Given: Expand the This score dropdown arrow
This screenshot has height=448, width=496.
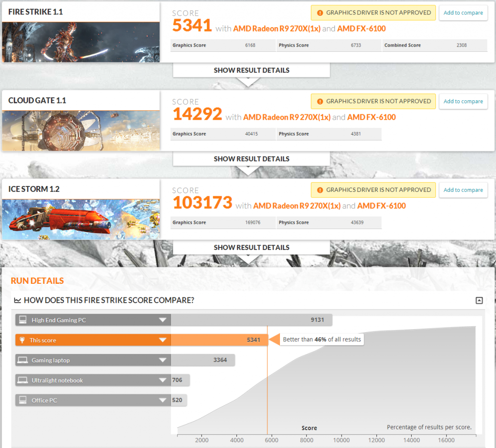Looking at the screenshot, I should (163, 340).
